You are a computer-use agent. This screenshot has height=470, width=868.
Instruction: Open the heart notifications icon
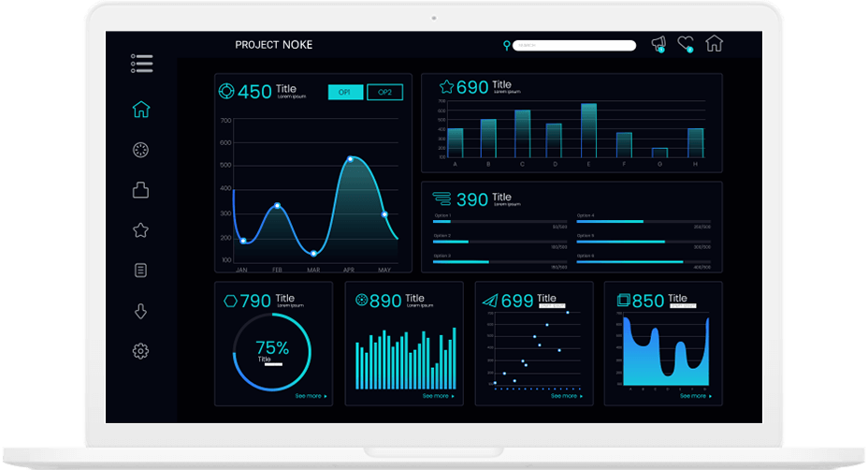pos(686,43)
